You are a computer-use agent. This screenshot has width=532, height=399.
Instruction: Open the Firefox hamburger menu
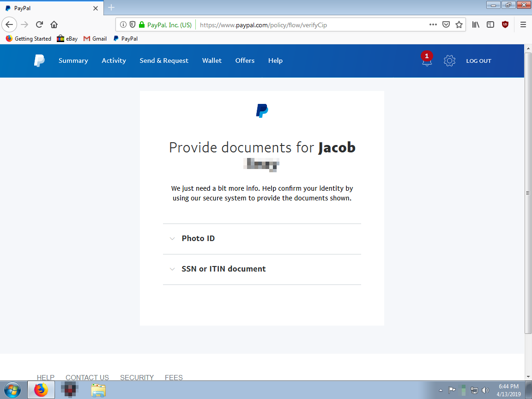pos(523,24)
